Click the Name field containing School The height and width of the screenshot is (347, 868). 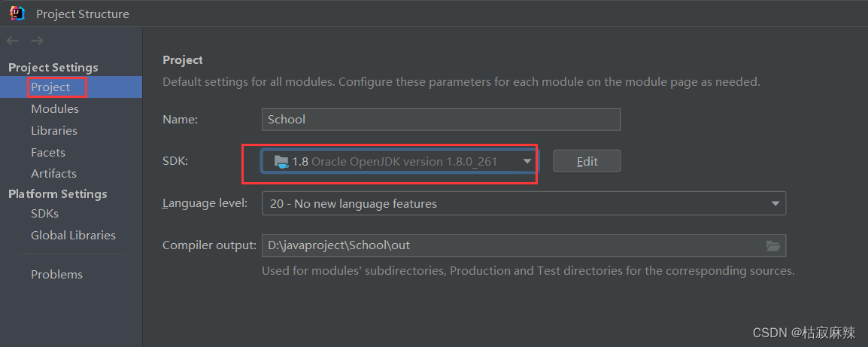442,119
